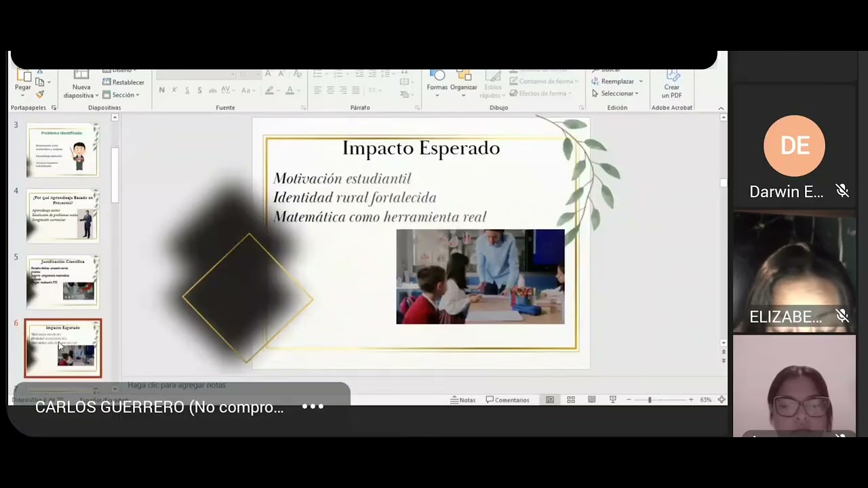Toggle bold formatting (N)
The height and width of the screenshot is (488, 868).
(x=161, y=90)
